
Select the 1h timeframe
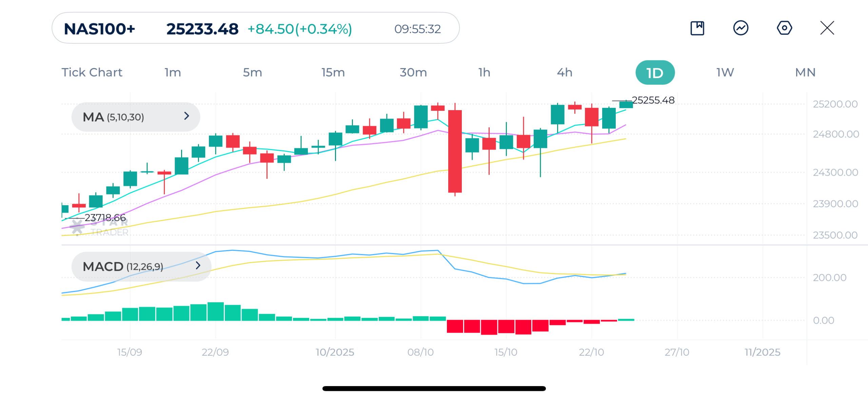[x=484, y=73]
